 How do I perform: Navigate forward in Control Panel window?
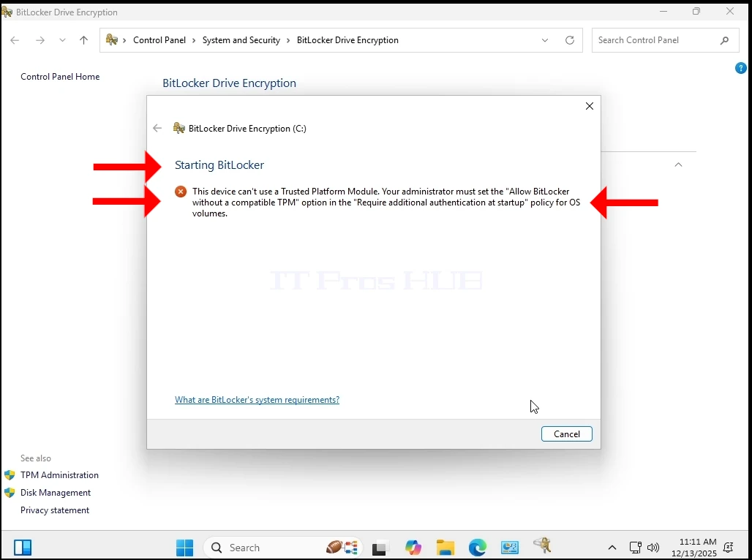point(40,40)
